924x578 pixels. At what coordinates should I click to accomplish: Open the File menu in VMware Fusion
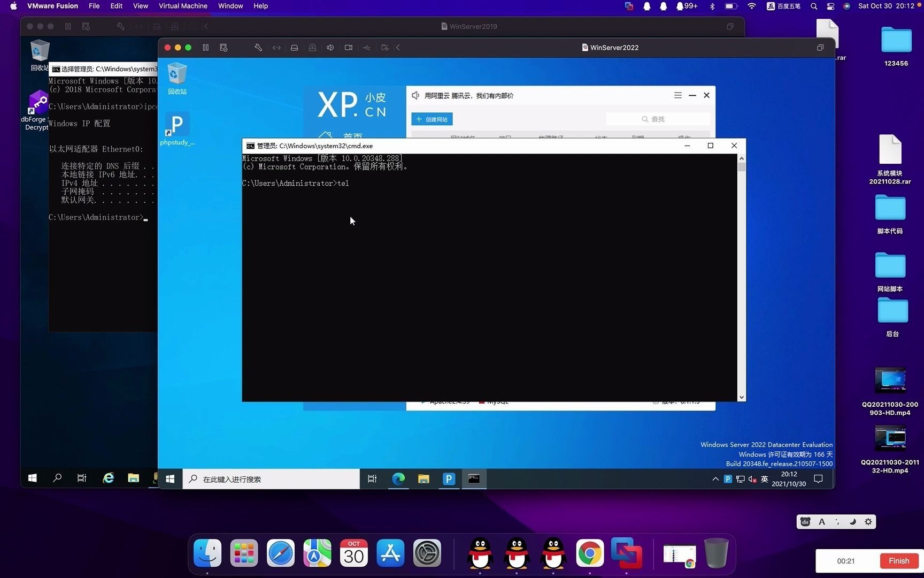pyautogui.click(x=94, y=6)
